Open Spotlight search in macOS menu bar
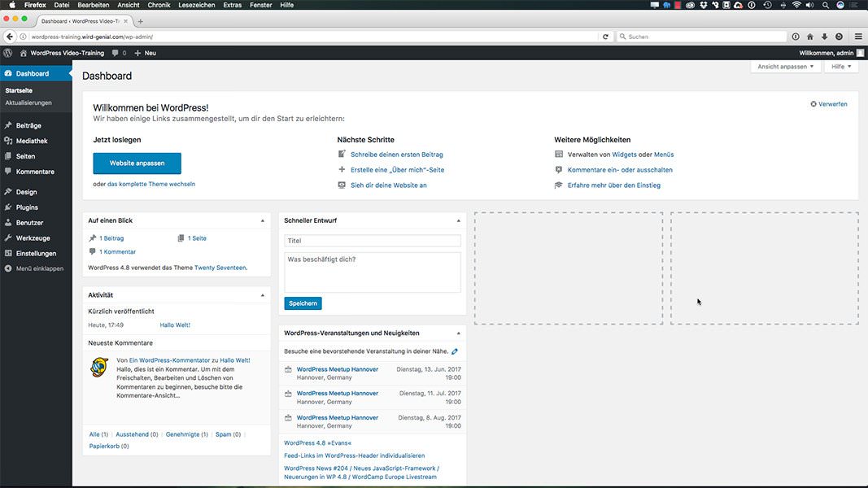The width and height of the screenshot is (868, 488). click(826, 5)
